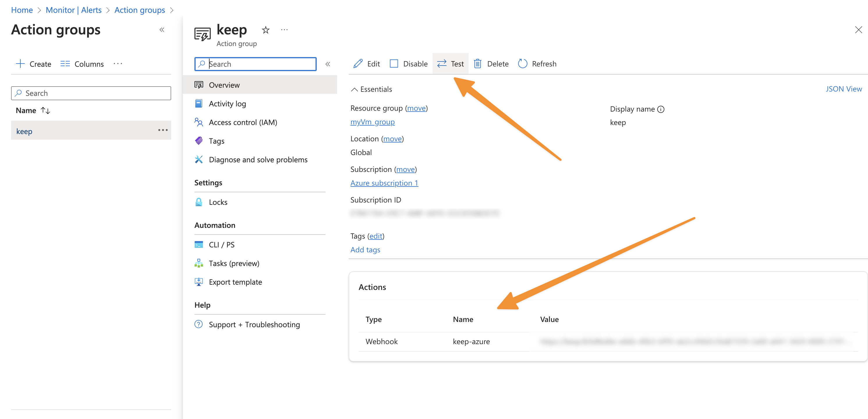The width and height of the screenshot is (868, 419).
Task: Click the Create plus button
Action: (x=33, y=64)
